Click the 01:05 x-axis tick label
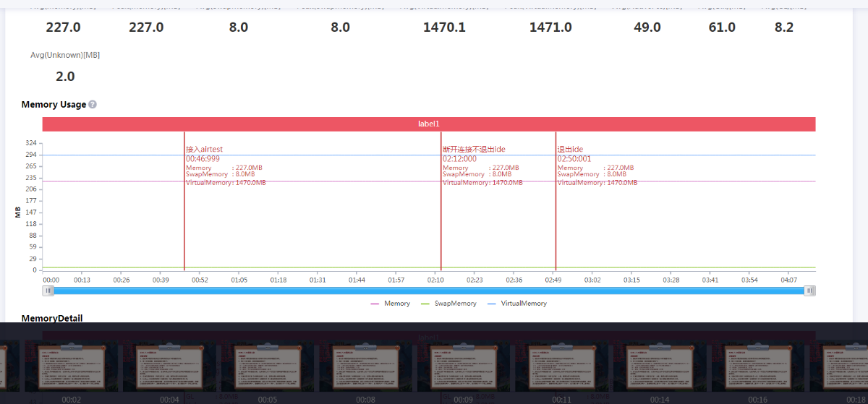This screenshot has width=868, height=404. 239,280
